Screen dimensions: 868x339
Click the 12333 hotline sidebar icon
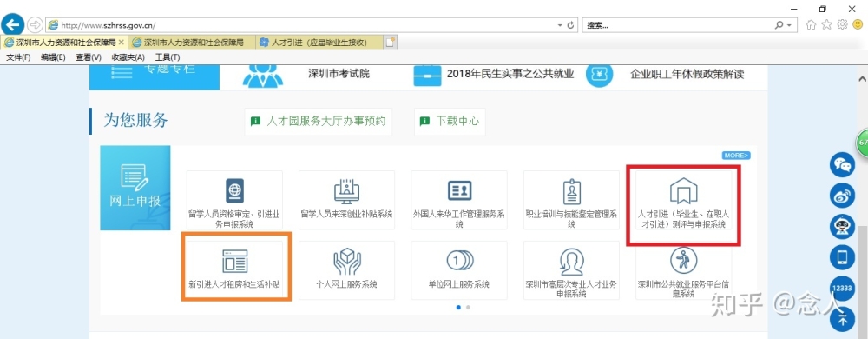coord(842,289)
